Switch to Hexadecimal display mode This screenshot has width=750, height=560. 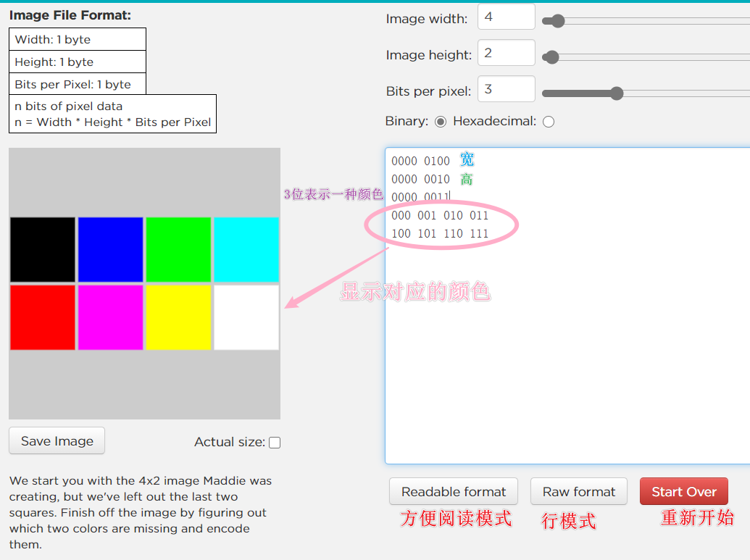click(x=549, y=121)
